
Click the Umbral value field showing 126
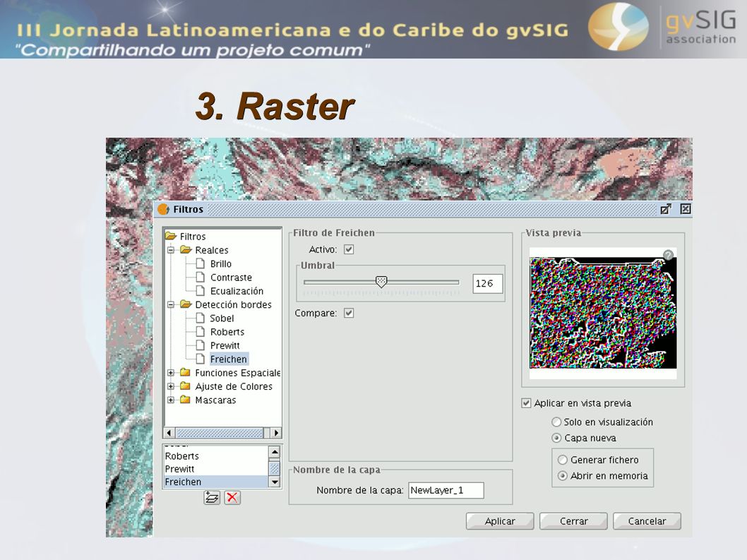point(487,283)
